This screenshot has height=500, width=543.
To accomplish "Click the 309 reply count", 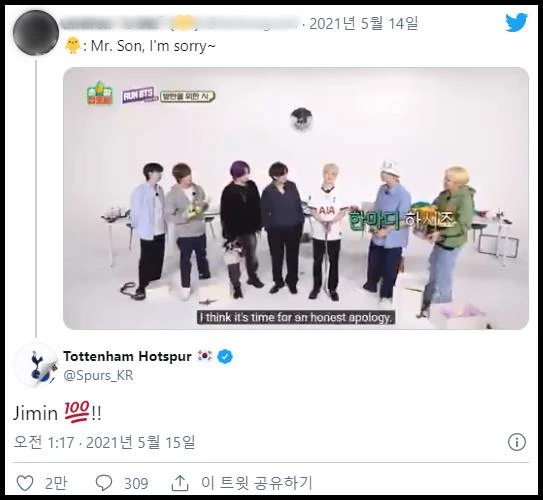I will click(x=136, y=483).
